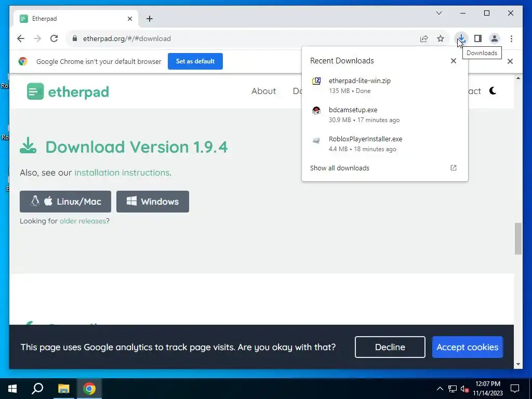This screenshot has height=399, width=532.
Task: Dismiss the default browser info bar
Action: click(510, 61)
